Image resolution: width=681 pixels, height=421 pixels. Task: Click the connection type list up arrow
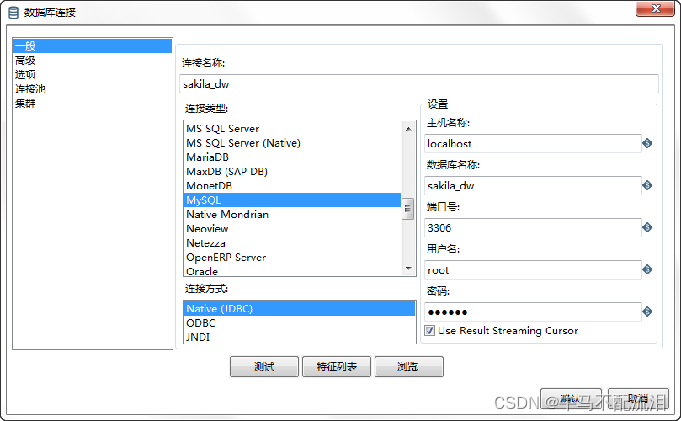pyautogui.click(x=408, y=129)
